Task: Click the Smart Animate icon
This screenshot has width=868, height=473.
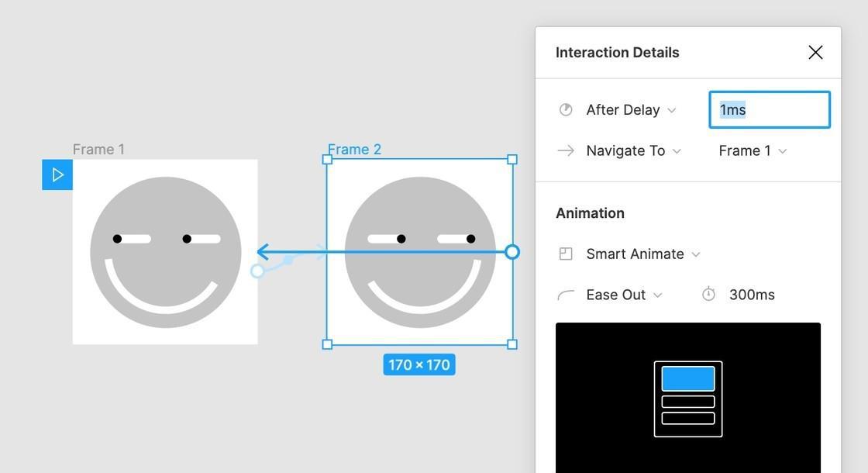Action: point(566,254)
